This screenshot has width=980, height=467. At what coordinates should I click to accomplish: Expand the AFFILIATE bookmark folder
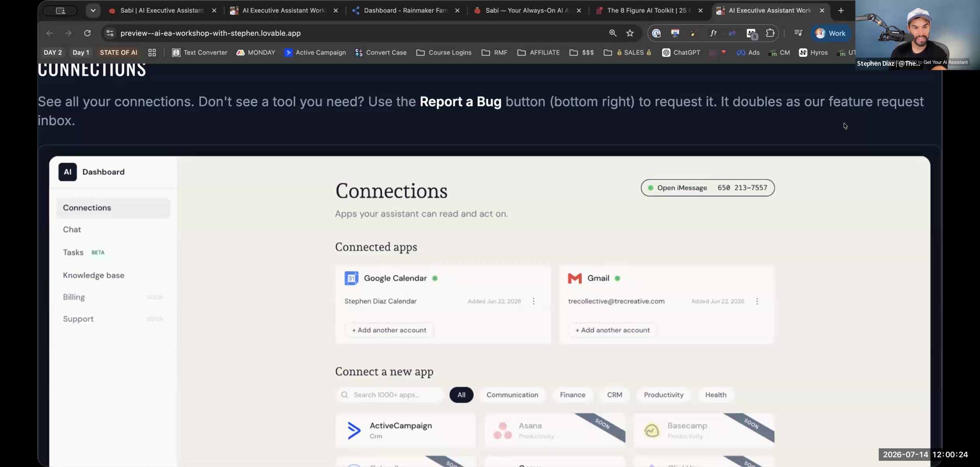click(x=538, y=53)
